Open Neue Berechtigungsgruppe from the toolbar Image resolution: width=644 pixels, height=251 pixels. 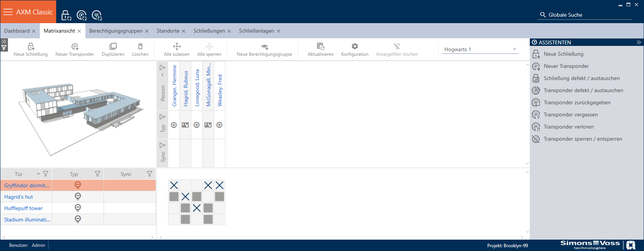point(265,47)
